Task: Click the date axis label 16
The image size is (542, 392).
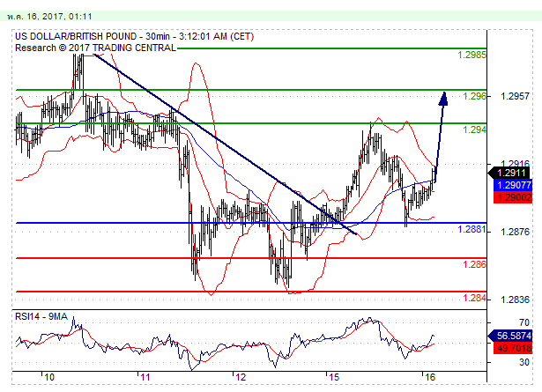Action: coord(429,377)
